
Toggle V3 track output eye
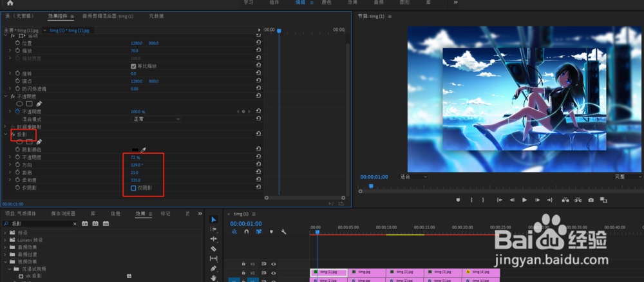point(274,264)
